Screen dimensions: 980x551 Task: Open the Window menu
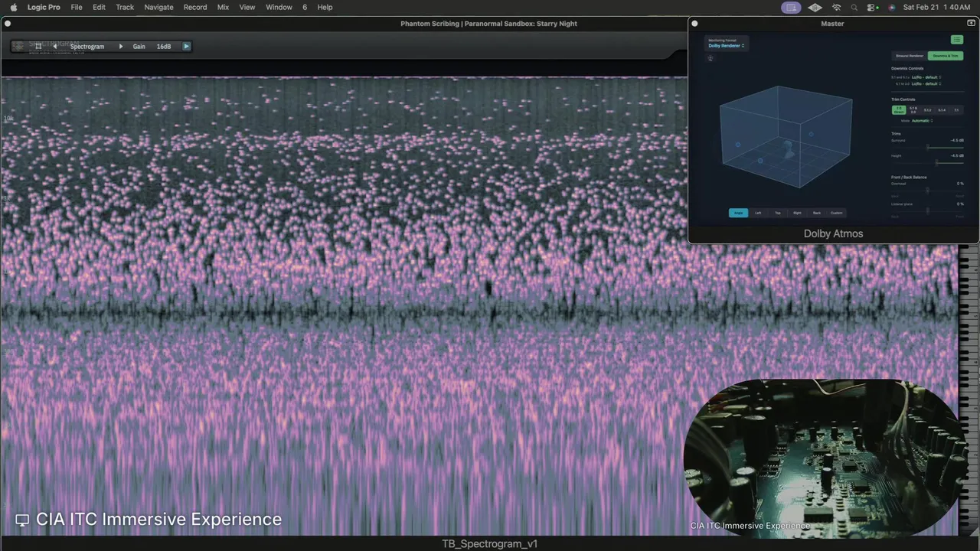(x=279, y=7)
